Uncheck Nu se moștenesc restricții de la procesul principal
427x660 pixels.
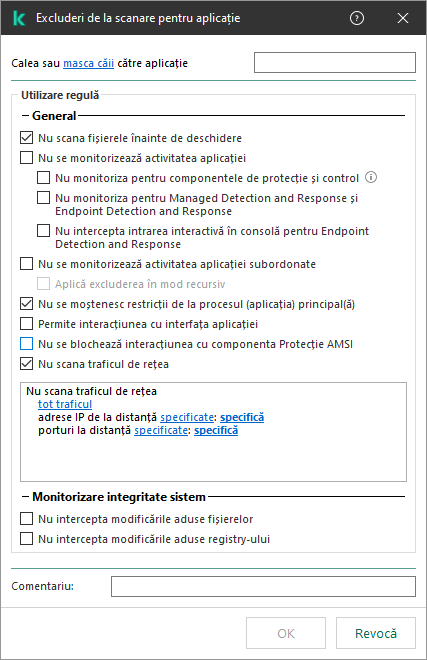pos(27,303)
